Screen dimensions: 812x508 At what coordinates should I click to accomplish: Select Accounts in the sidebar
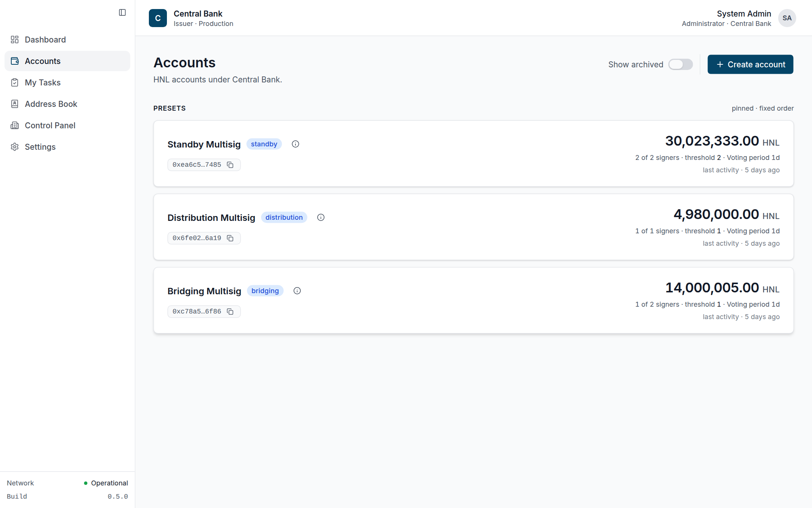coord(67,61)
